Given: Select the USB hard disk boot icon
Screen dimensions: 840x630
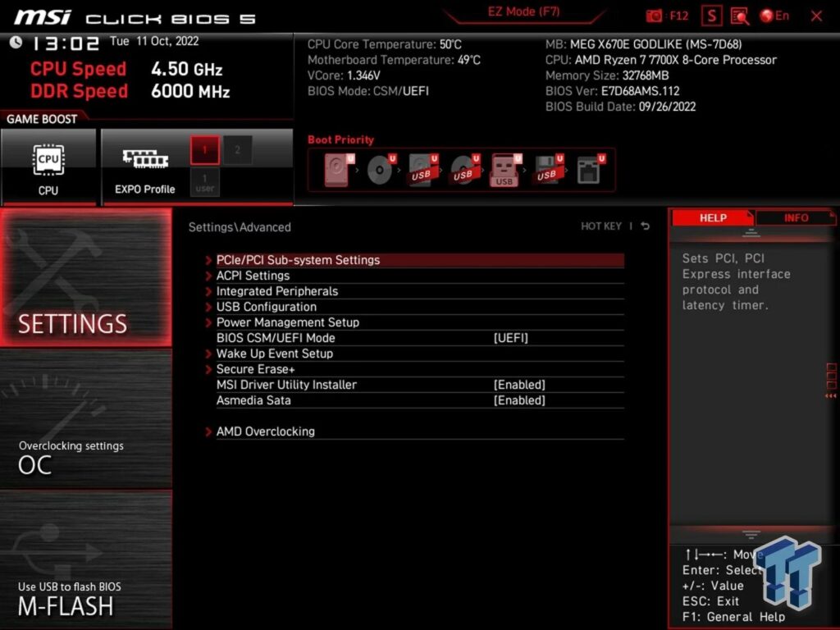Looking at the screenshot, I should click(x=423, y=170).
